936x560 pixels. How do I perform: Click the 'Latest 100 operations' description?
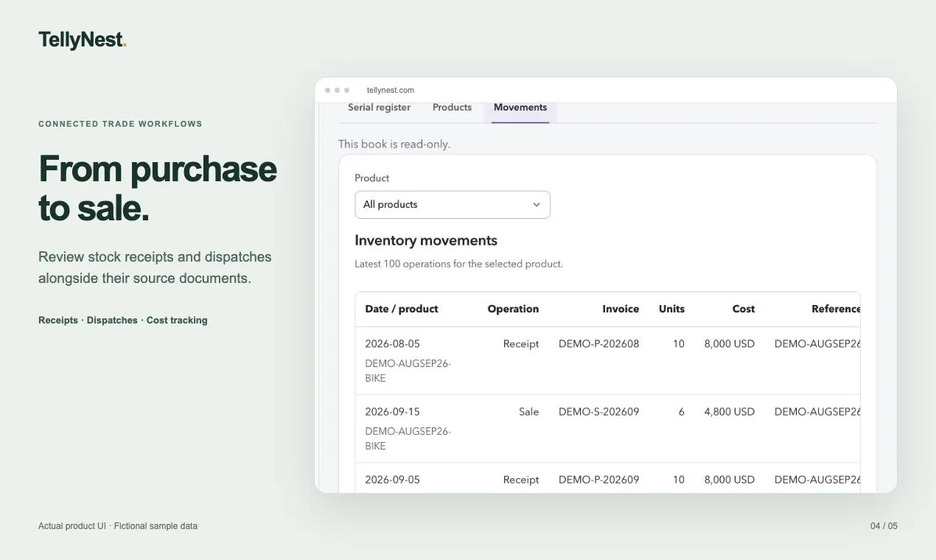coord(458,264)
